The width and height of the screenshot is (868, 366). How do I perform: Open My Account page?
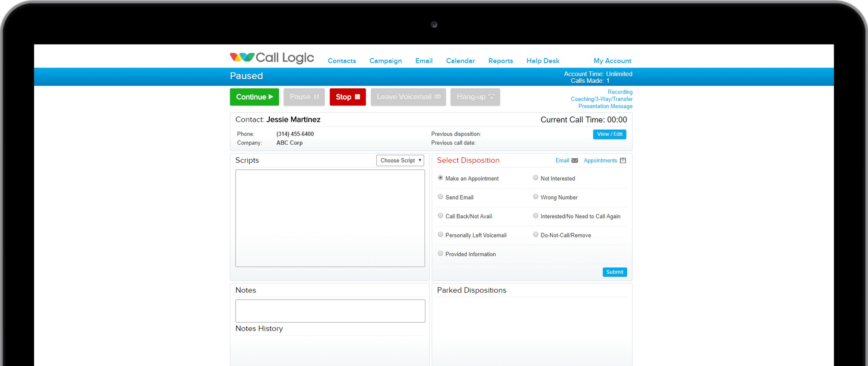click(x=612, y=61)
